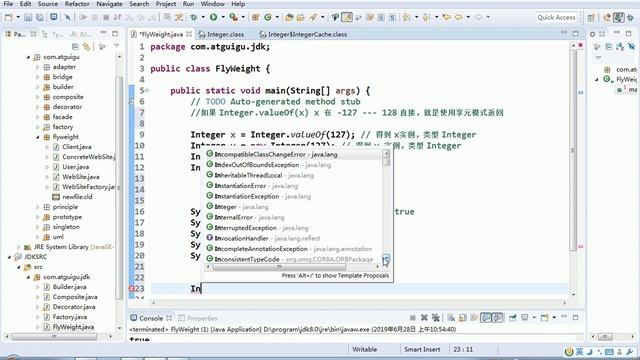
Task: Open a new console via Open Console icon
Action: point(544,318)
